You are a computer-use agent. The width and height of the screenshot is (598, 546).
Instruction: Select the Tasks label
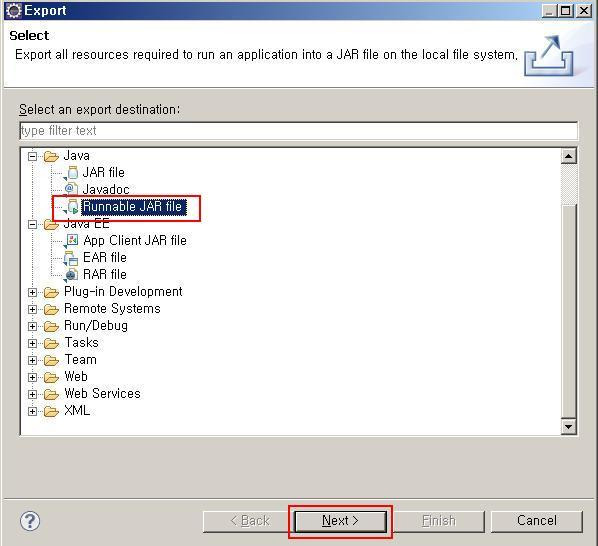tap(81, 342)
